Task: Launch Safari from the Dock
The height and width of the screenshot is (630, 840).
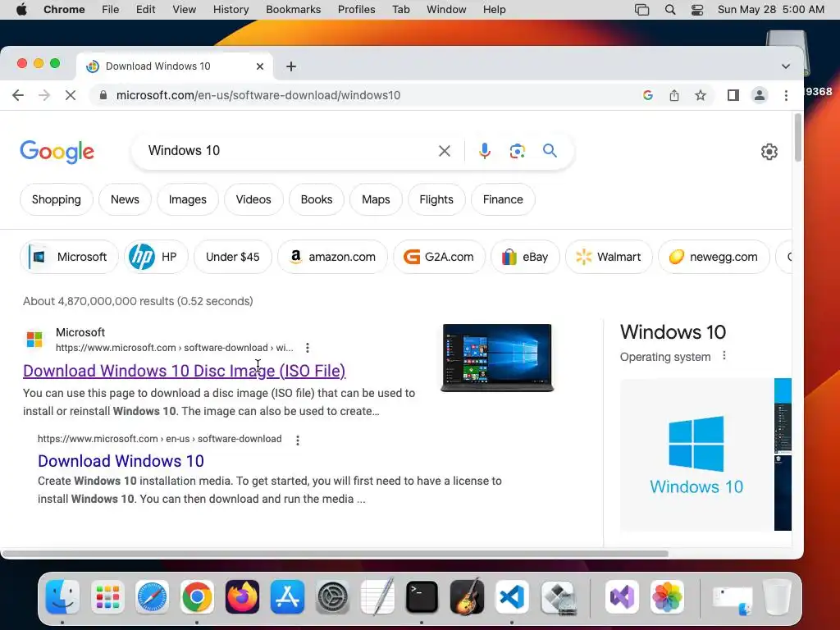Action: click(x=152, y=597)
